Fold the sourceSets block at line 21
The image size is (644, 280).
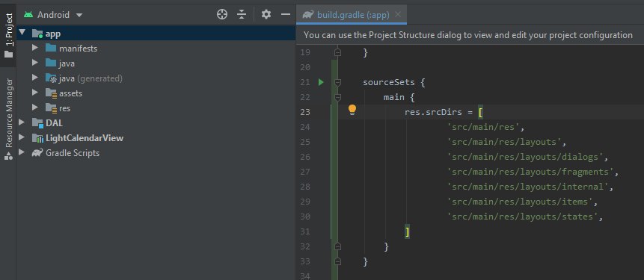(x=337, y=82)
